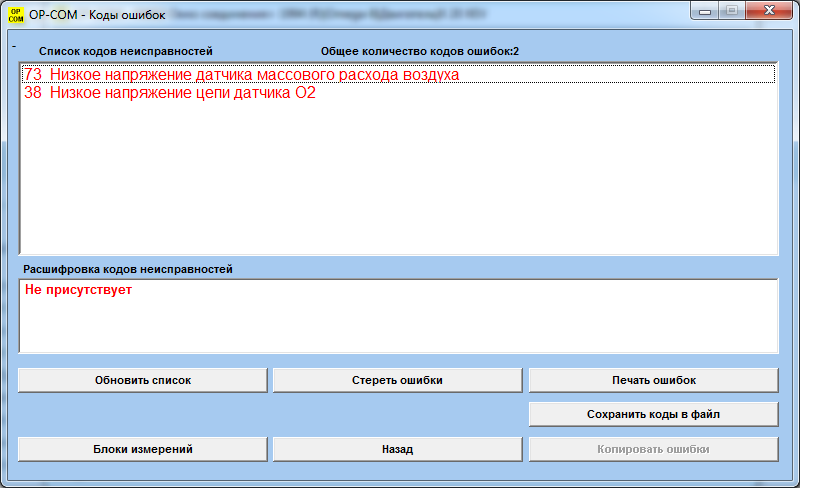
Task: Print errors with Печать ошибок button
Action: 653,380
